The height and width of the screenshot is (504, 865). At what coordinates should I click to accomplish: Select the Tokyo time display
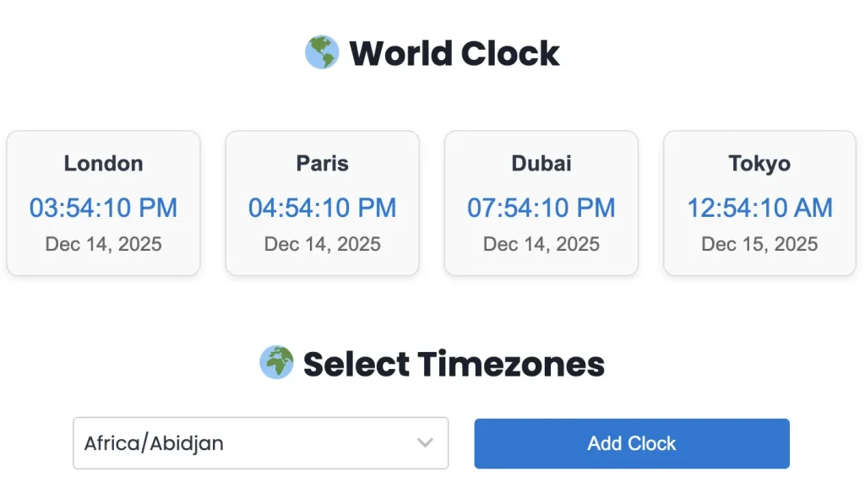[x=759, y=208]
